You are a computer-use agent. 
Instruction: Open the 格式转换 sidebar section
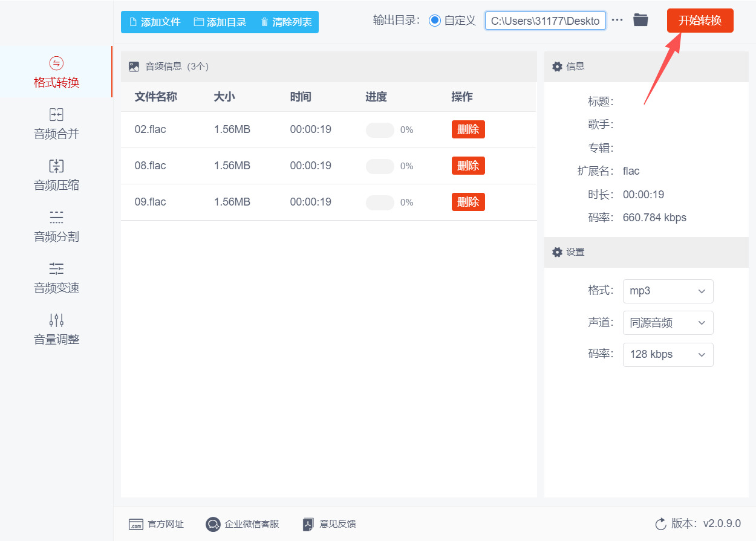point(56,73)
